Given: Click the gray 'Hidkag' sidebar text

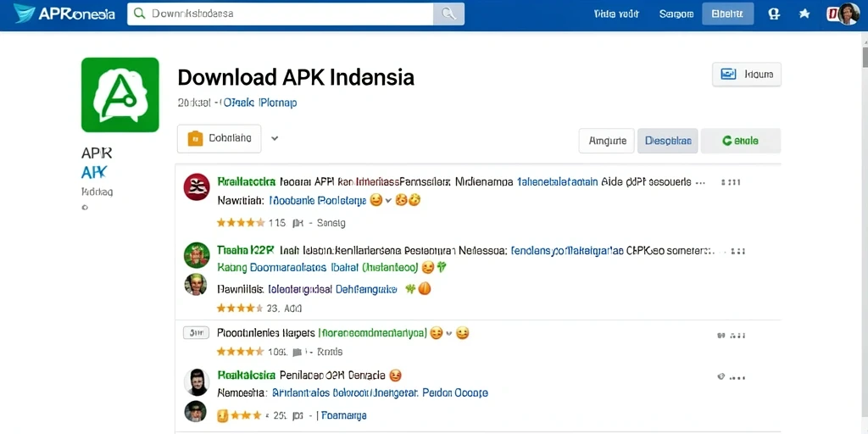Looking at the screenshot, I should tap(97, 192).
